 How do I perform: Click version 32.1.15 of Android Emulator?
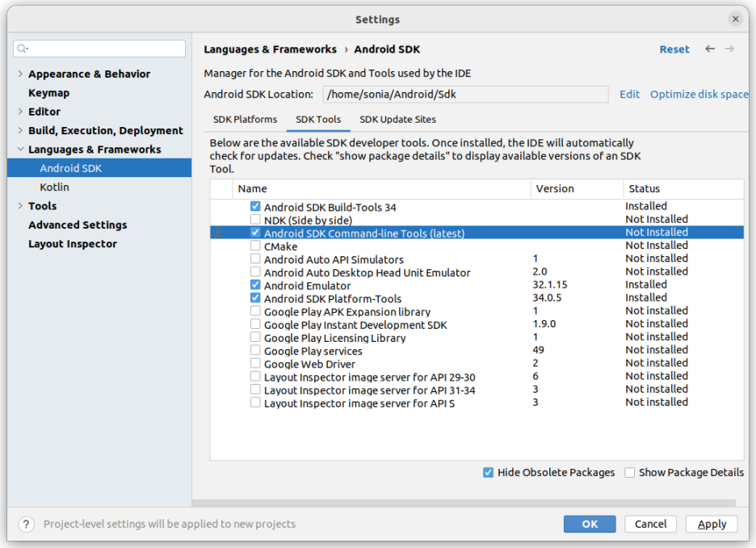550,285
